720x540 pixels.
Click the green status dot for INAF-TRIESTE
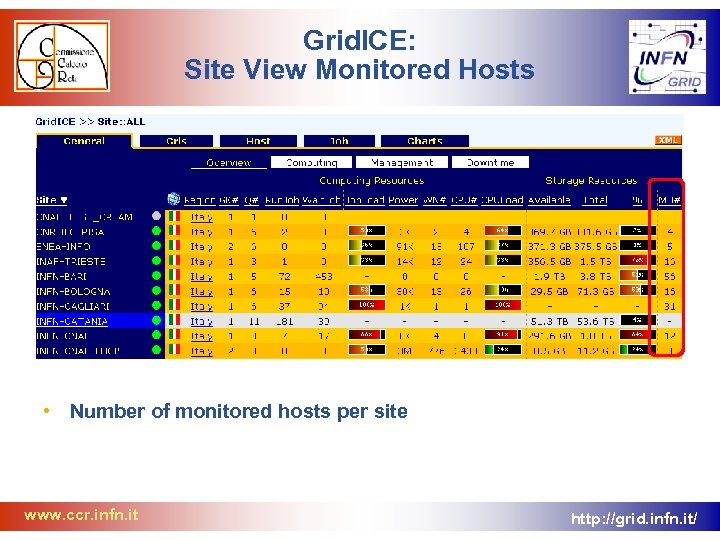click(x=157, y=261)
